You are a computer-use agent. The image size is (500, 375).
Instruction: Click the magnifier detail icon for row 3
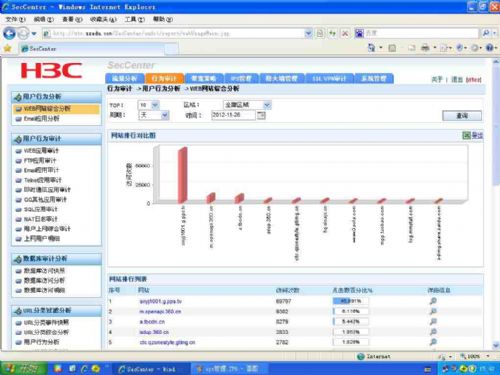point(433,322)
